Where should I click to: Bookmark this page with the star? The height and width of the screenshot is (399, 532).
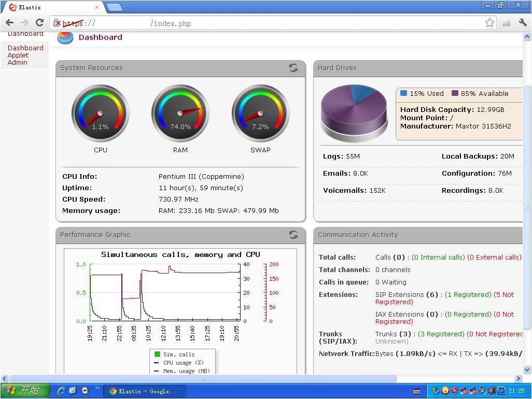coord(489,23)
